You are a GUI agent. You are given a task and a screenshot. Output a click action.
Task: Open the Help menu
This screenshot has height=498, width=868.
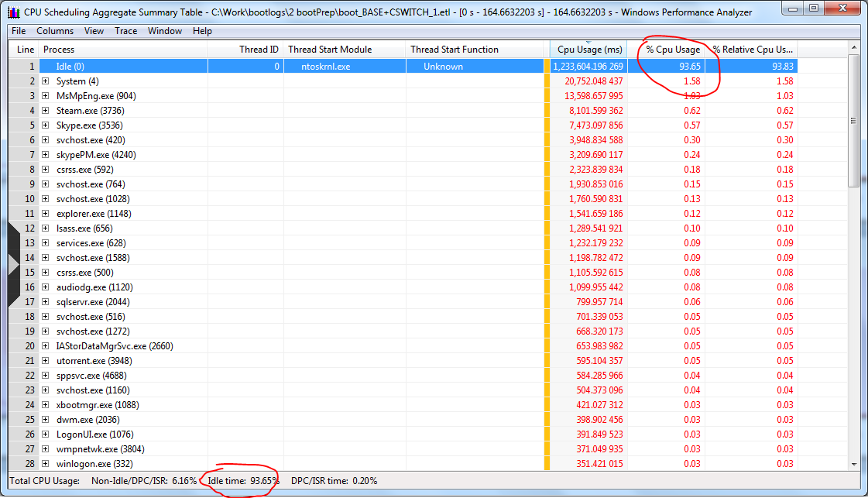[x=202, y=31]
